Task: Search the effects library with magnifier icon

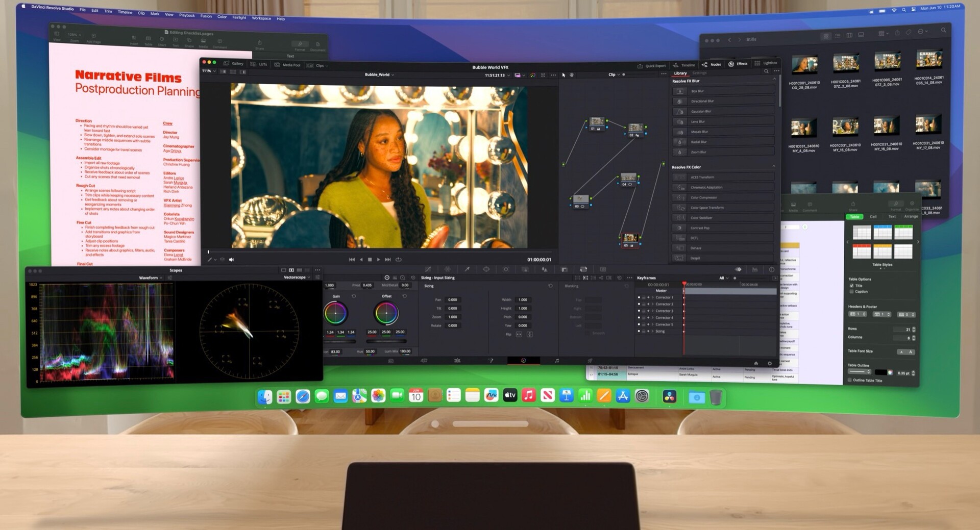Action: pyautogui.click(x=766, y=71)
